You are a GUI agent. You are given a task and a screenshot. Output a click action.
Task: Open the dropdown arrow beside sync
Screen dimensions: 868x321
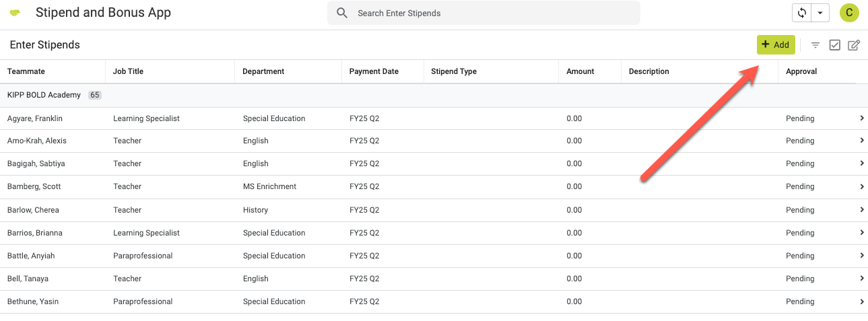coord(820,13)
